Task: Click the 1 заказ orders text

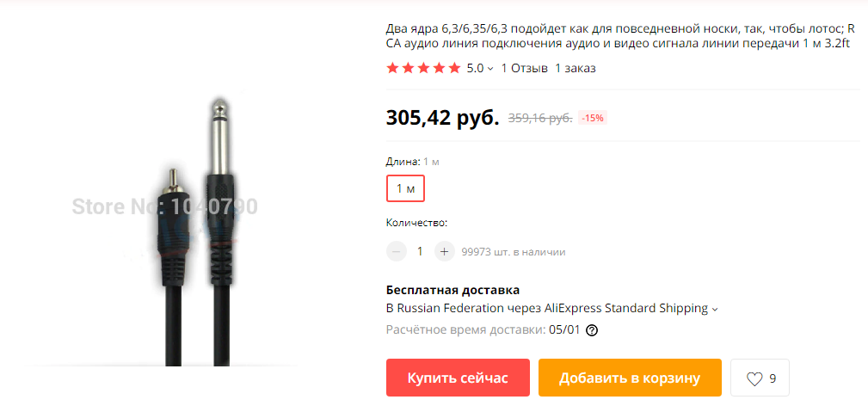Action: point(576,68)
